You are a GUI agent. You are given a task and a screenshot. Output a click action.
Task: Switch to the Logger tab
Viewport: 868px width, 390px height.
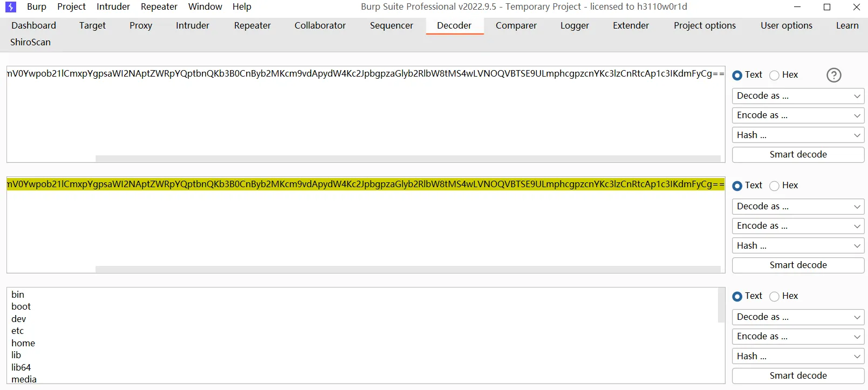coord(575,25)
